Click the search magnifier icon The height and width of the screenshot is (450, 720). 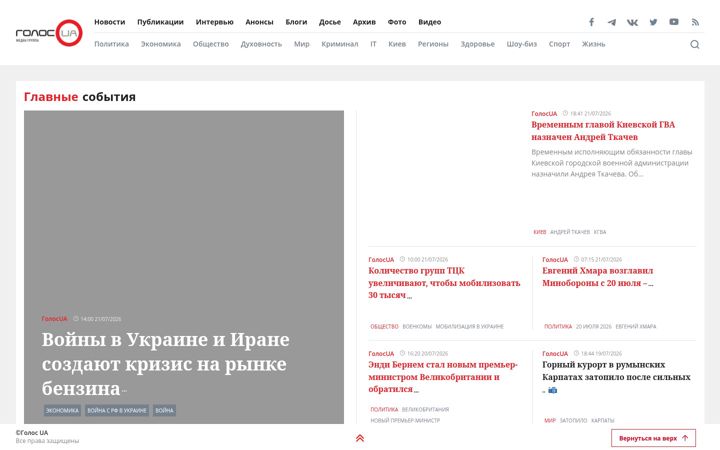pyautogui.click(x=695, y=44)
